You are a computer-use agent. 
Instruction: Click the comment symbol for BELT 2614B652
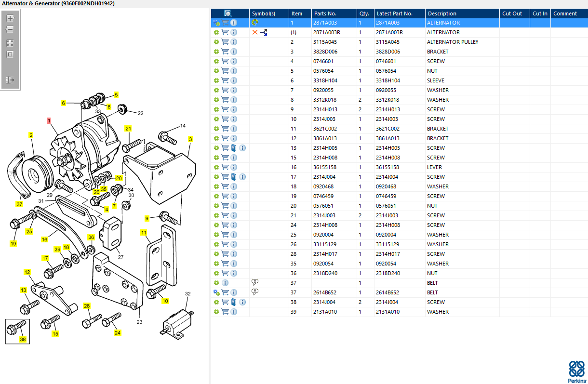pos(255,292)
